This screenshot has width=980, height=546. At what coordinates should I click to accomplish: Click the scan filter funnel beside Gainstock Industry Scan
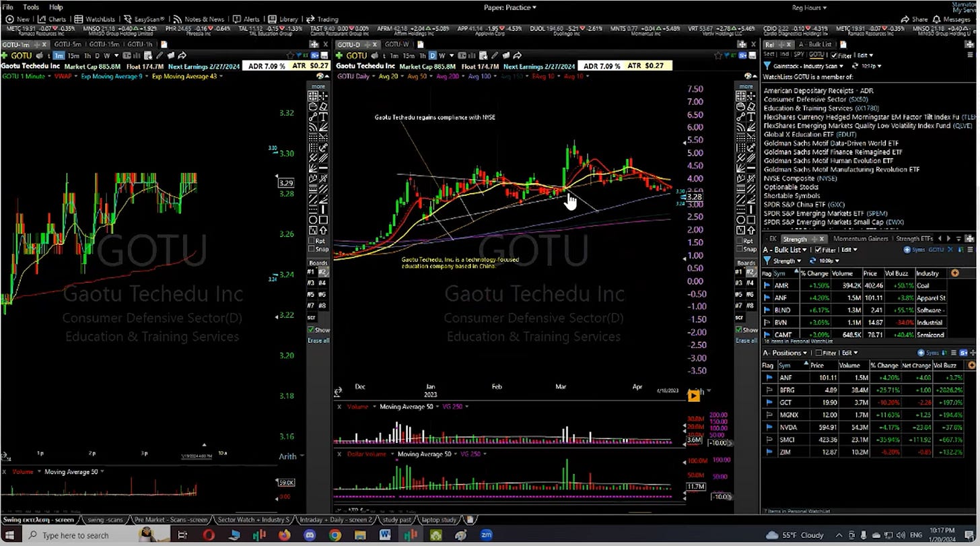point(767,66)
